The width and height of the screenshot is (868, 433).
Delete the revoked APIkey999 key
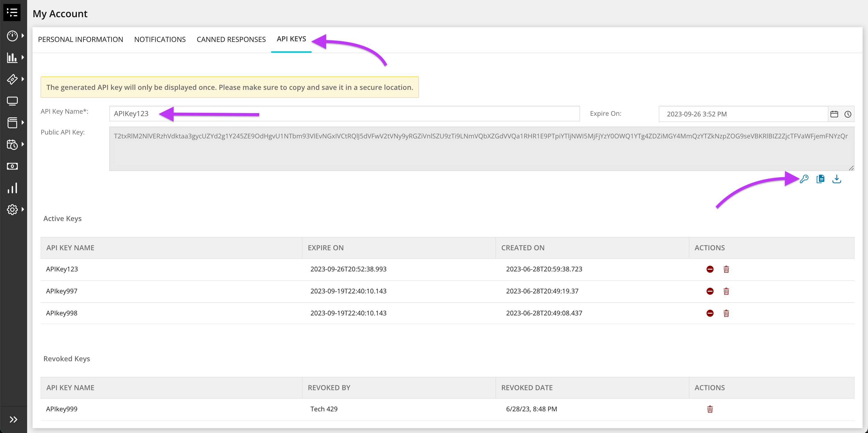tap(710, 409)
